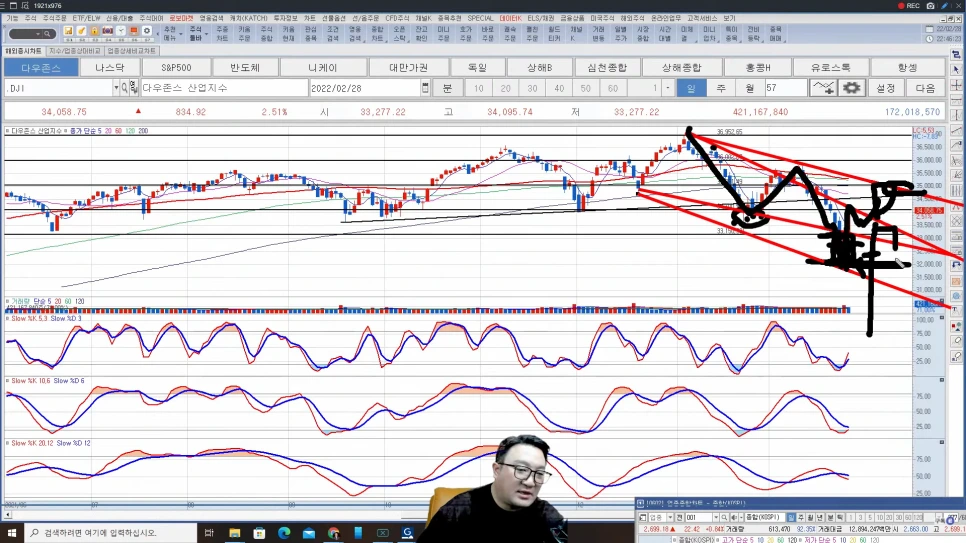Screen dimensions: 966x543
Task: Click the symbol search magnifier icon
Action: click(x=124, y=88)
